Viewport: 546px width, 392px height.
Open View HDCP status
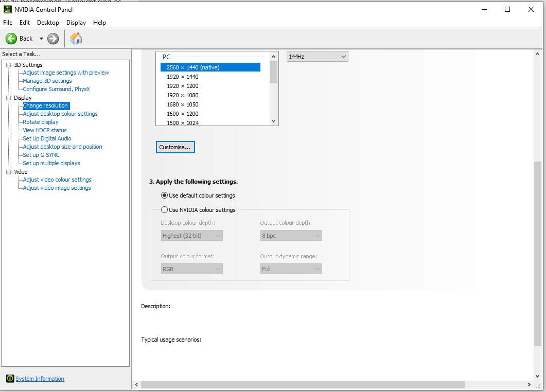pyautogui.click(x=45, y=130)
